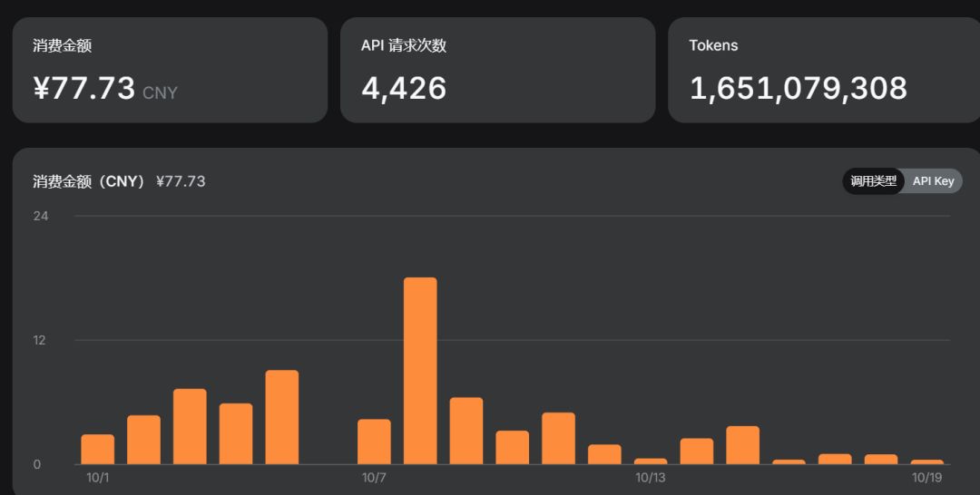
Task: Click the 4,426 request count value
Action: [404, 89]
